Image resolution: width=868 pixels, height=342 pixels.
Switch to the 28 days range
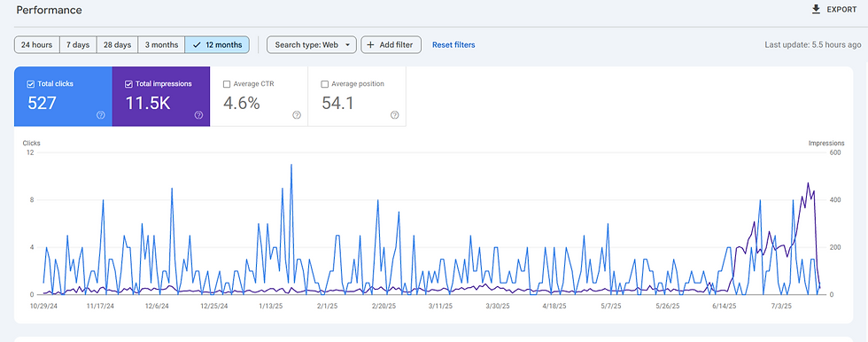pyautogui.click(x=117, y=45)
